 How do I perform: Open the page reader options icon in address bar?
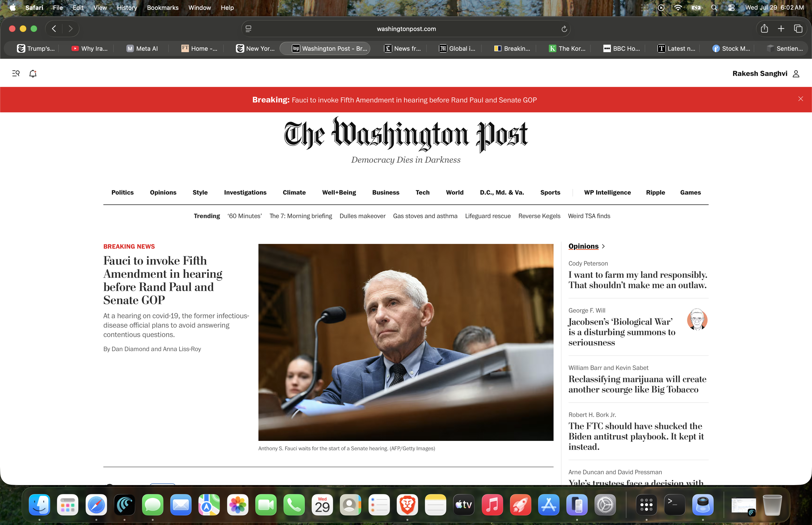click(248, 29)
